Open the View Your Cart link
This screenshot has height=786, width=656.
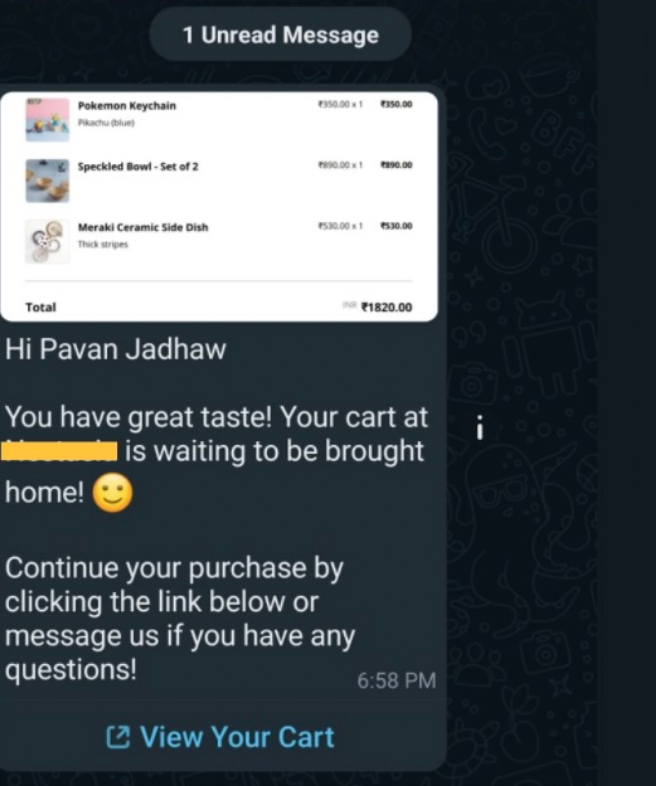point(220,737)
